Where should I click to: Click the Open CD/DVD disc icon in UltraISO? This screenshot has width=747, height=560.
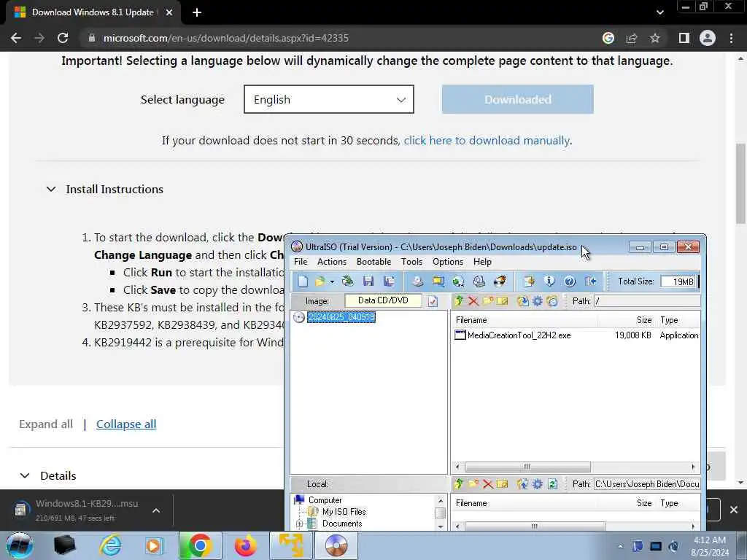[348, 281]
